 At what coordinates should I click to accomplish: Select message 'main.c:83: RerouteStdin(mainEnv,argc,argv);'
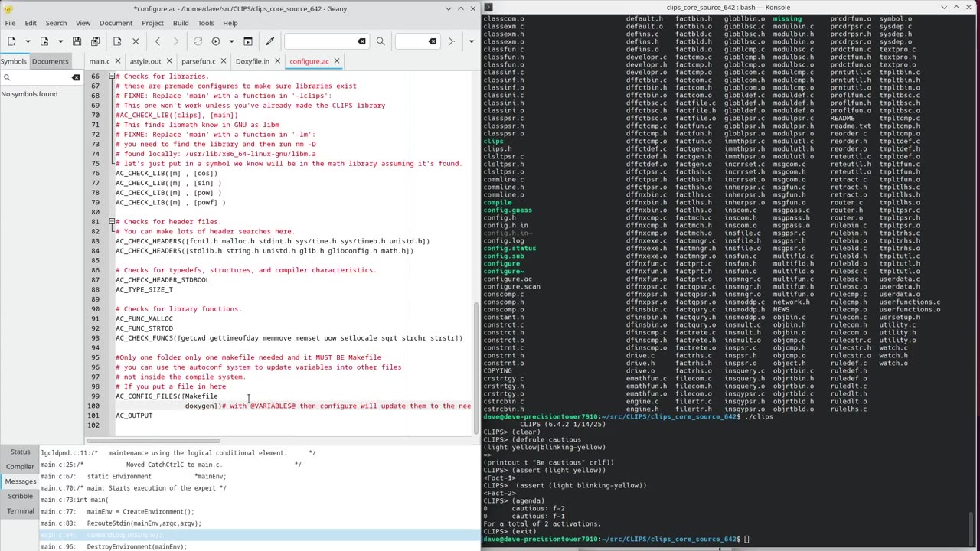click(x=260, y=523)
